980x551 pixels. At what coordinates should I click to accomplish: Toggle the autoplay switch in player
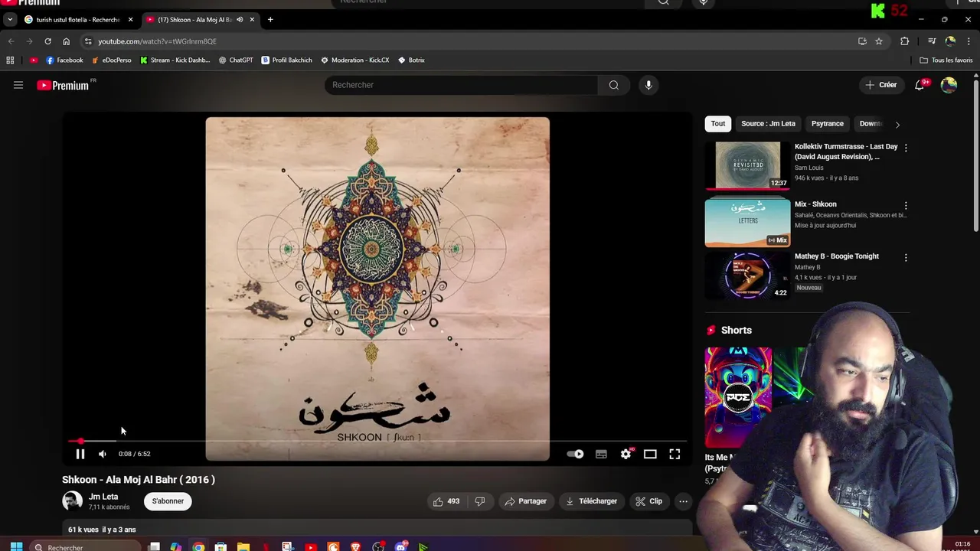(575, 454)
